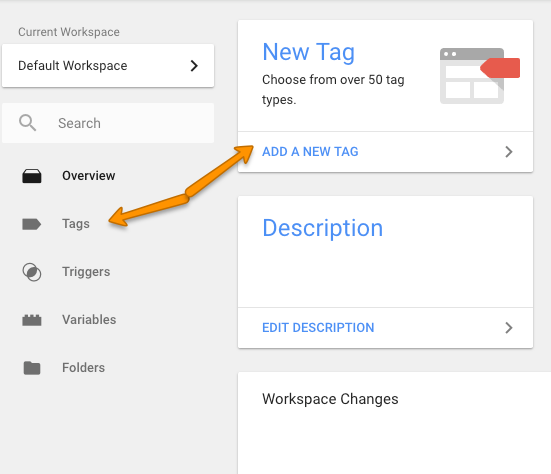The image size is (551, 474).
Task: Click EDIT DESCRIPTION link
Action: pyautogui.click(x=318, y=327)
